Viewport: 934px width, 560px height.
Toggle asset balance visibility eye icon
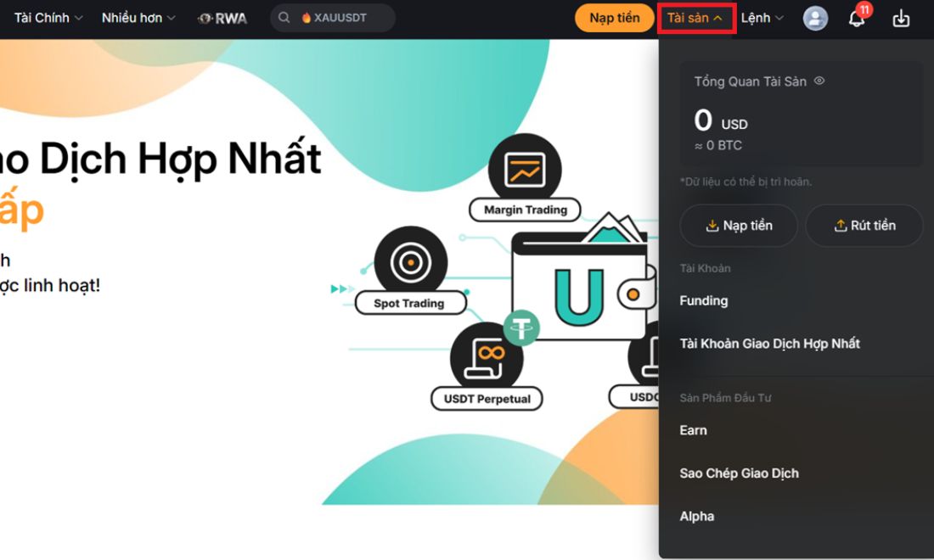819,81
